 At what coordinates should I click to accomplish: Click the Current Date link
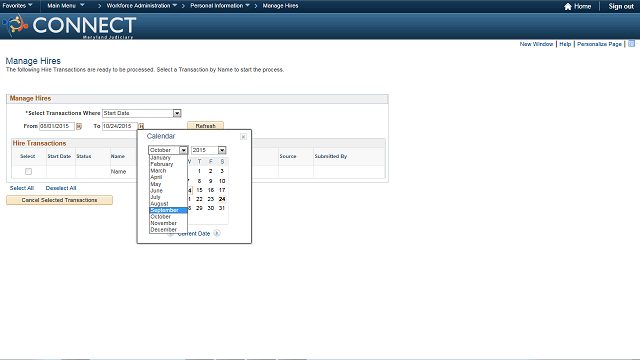pos(194,233)
